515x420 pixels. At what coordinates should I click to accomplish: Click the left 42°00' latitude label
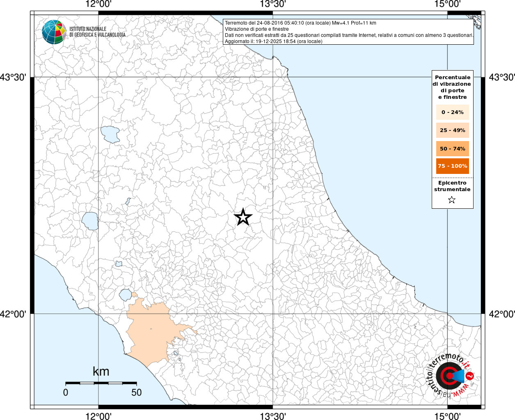[x=13, y=314]
